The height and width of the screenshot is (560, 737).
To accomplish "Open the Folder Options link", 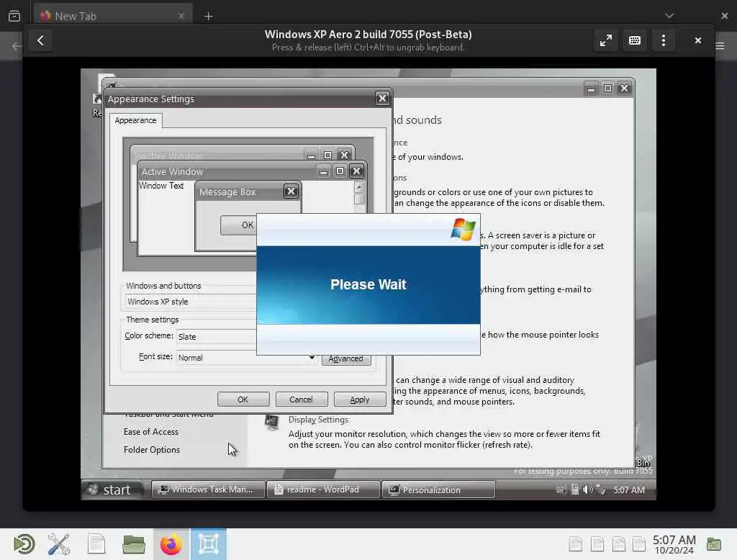I will pos(152,450).
